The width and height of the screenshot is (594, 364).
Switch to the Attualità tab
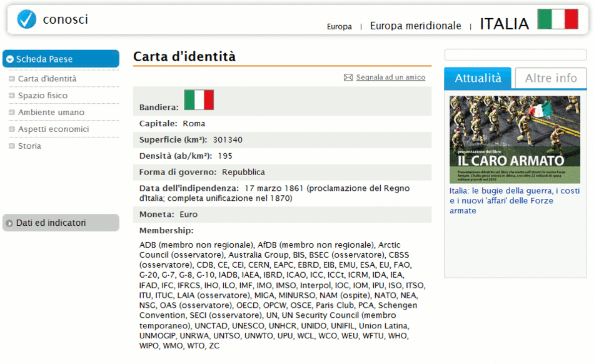tap(478, 78)
